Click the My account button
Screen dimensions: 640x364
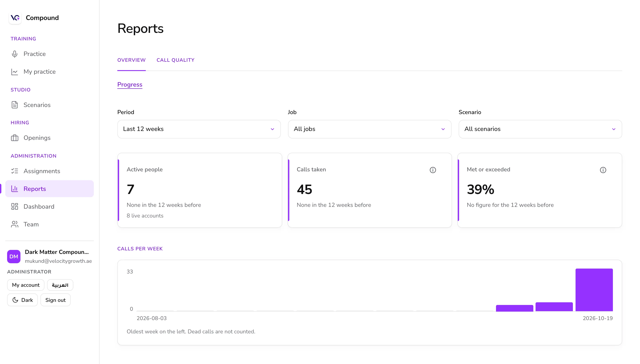coord(26,285)
